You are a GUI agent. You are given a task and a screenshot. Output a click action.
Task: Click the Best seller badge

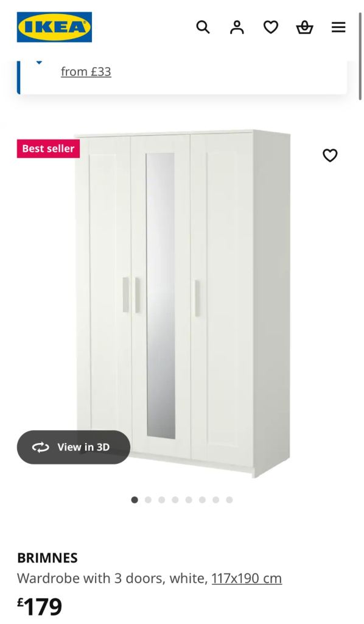pos(48,149)
